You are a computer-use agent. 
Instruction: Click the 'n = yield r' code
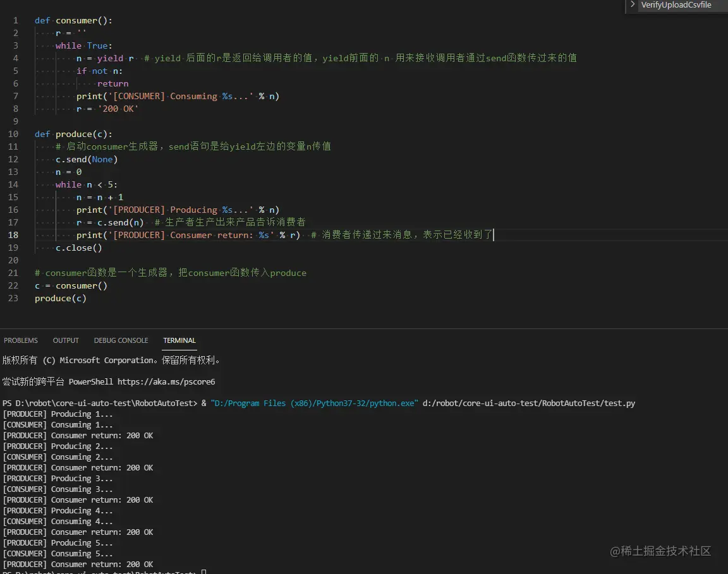pos(105,59)
